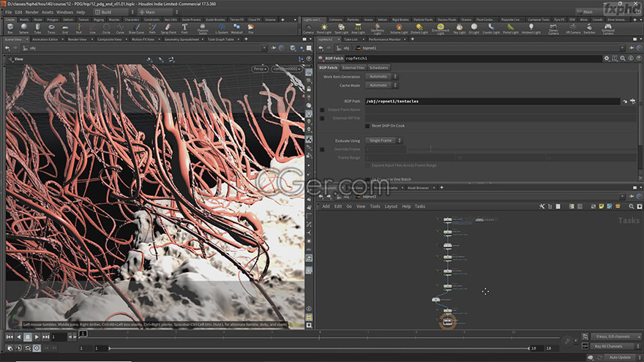
Task: Open the File menu
Action: 8,12
